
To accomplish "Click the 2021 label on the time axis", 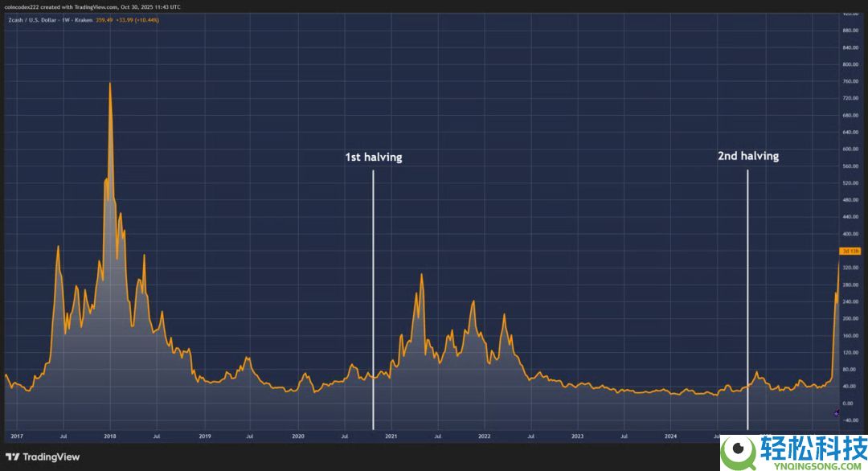I will [391, 436].
